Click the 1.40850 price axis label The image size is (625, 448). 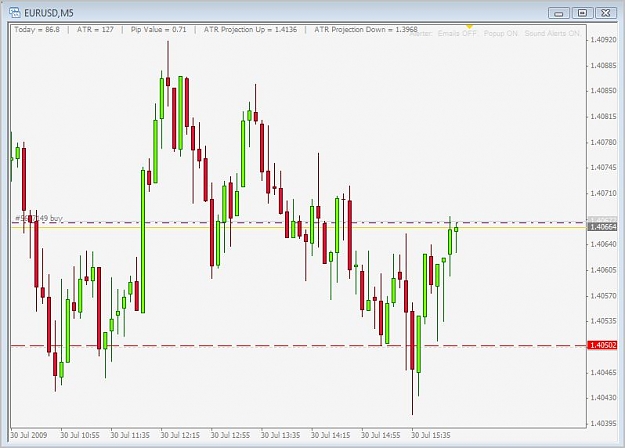[x=603, y=91]
